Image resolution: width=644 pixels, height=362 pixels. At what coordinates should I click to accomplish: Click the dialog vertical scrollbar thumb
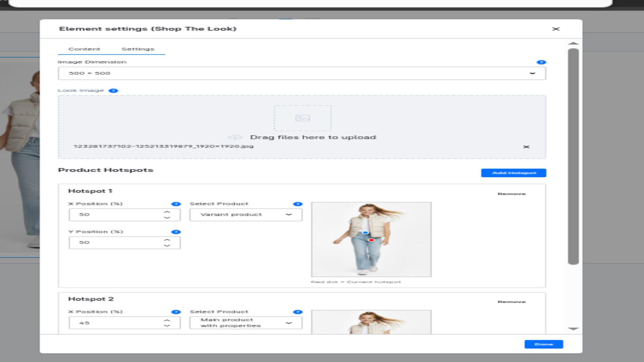click(573, 157)
